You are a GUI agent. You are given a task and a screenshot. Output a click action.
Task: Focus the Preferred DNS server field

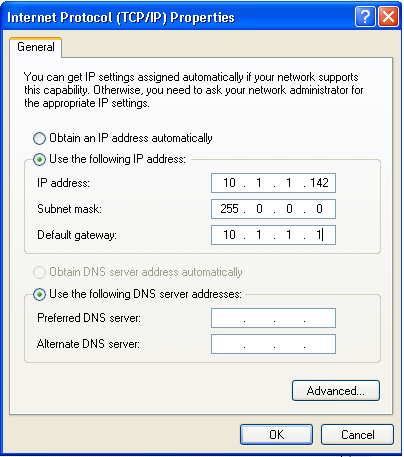[273, 318]
